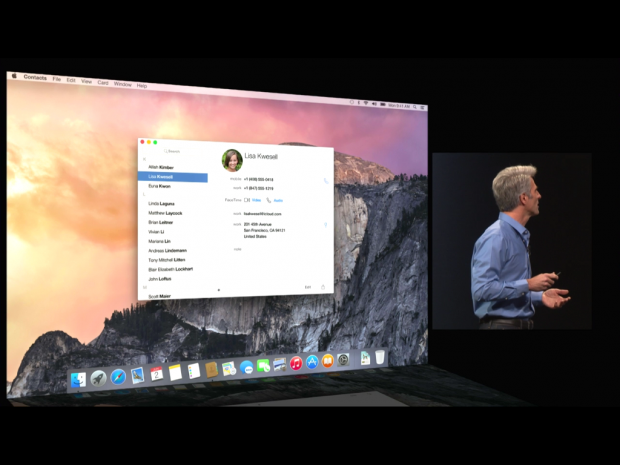Select Andreas Lindemann contact
Image resolution: width=620 pixels, height=465 pixels.
[167, 251]
